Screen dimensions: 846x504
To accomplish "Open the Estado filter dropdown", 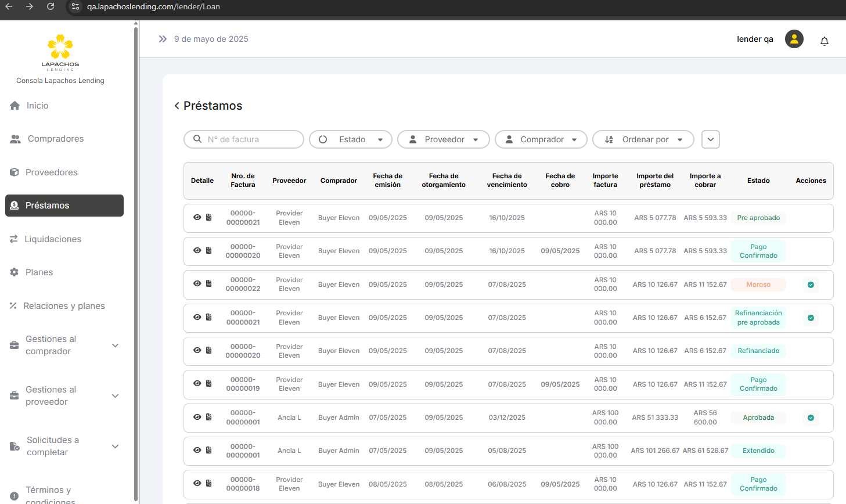I will tap(351, 139).
